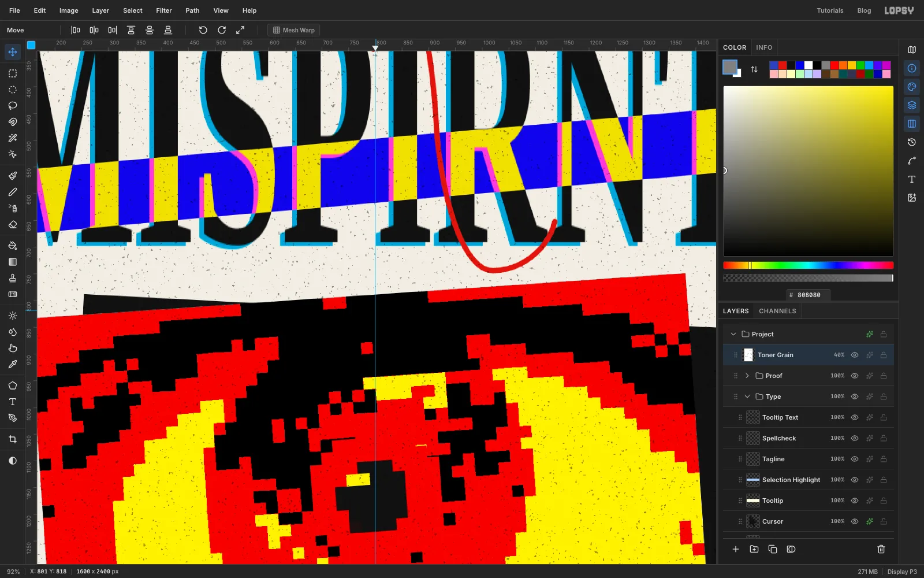Click the Undo arrow in options bar
The image size is (924, 578).
203,30
